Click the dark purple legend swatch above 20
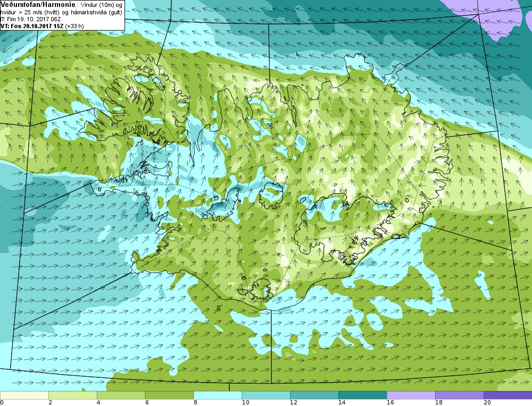The width and height of the screenshot is (532, 406). pyautogui.click(x=508, y=395)
